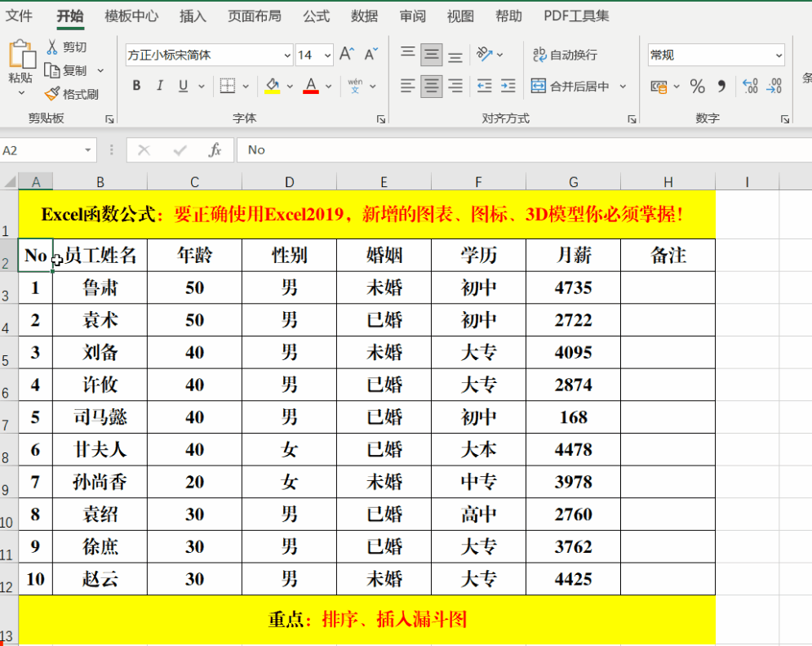Image resolution: width=812 pixels, height=646 pixels.
Task: Switch to the 页面布局 tab
Action: pos(255,16)
